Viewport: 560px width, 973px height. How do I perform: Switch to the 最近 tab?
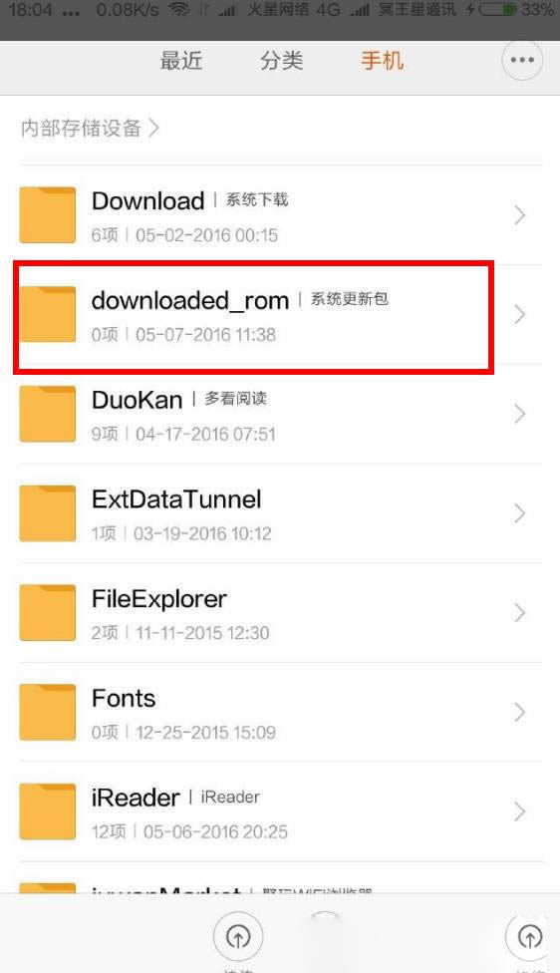pyautogui.click(x=181, y=61)
